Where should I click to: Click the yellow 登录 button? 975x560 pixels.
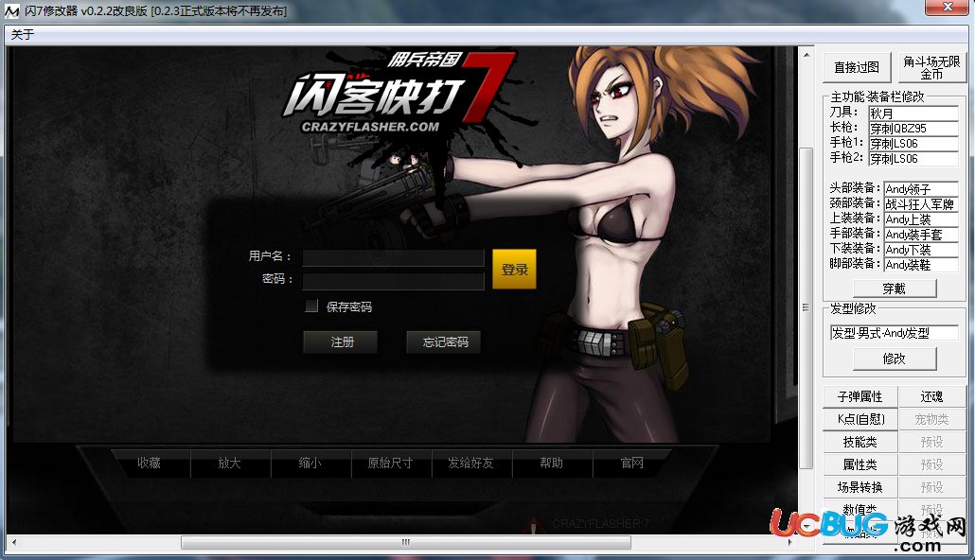514,270
